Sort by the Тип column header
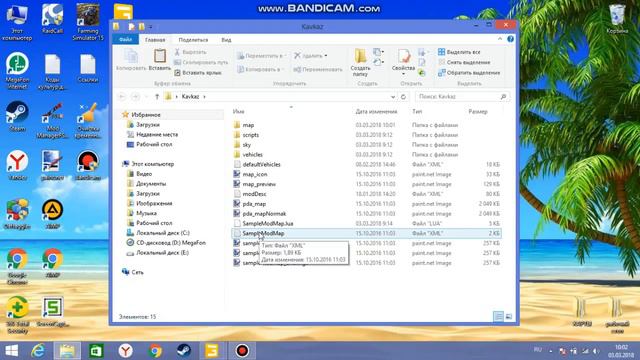The height and width of the screenshot is (360, 640). click(417, 111)
